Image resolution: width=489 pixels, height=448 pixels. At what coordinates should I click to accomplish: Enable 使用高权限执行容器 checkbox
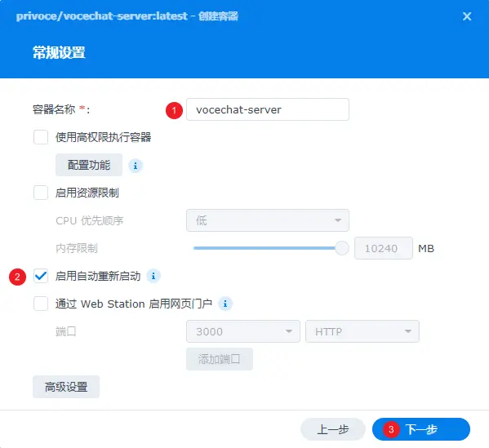pos(41,137)
